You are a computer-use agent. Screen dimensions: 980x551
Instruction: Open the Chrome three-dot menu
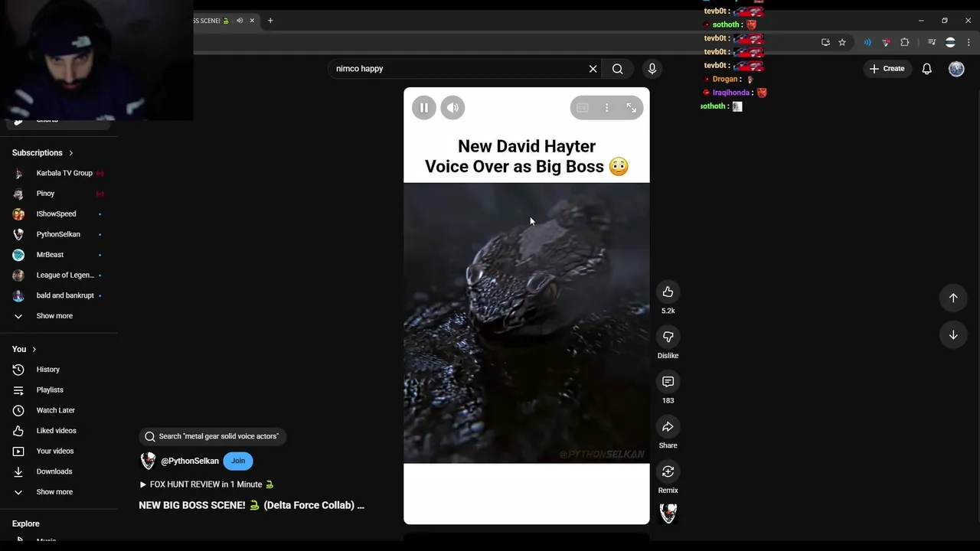(x=969, y=42)
